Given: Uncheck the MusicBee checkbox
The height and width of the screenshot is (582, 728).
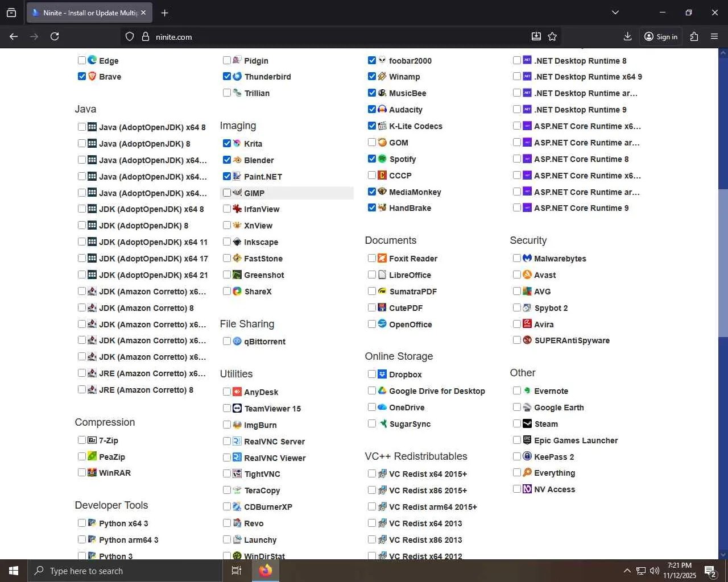Looking at the screenshot, I should (x=372, y=93).
